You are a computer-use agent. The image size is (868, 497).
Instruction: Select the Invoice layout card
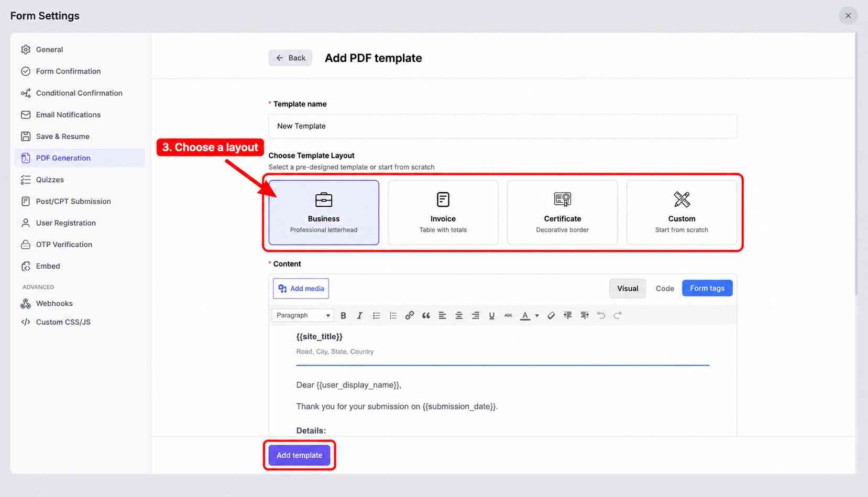click(x=443, y=213)
